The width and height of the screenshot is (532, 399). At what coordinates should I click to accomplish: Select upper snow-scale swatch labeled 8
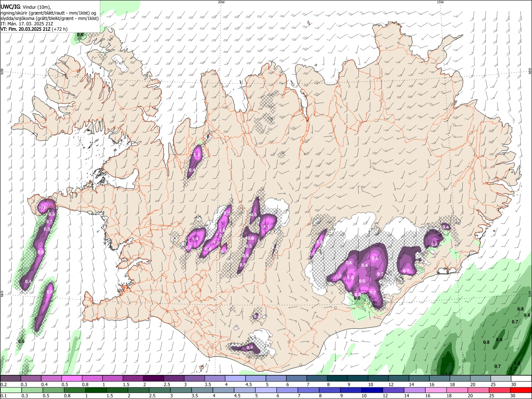(x=337, y=379)
